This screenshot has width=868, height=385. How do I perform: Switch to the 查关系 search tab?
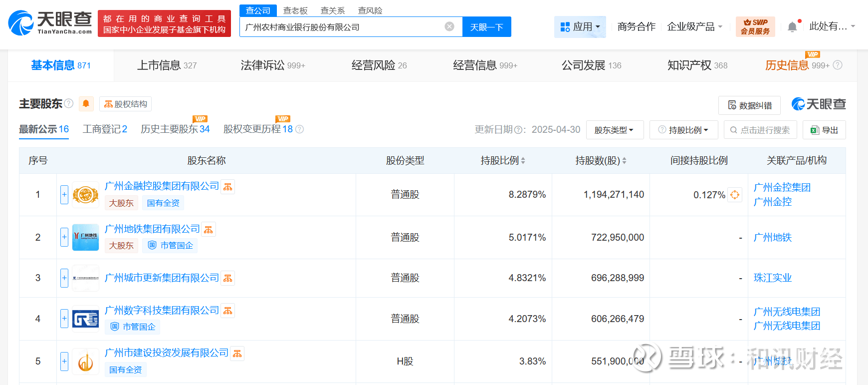[x=333, y=10]
